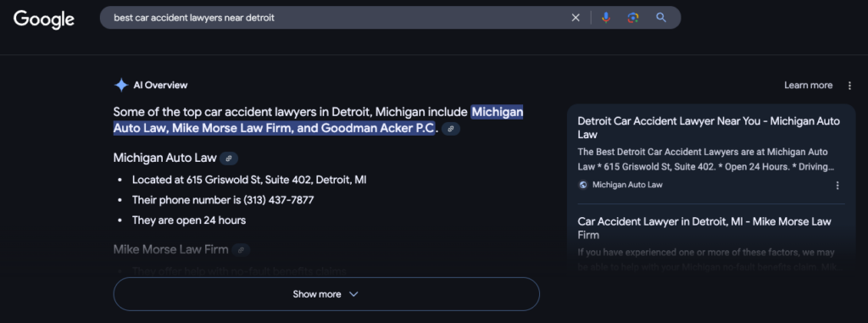Click the AI Overview sparkle icon
868x323 pixels.
(x=120, y=86)
